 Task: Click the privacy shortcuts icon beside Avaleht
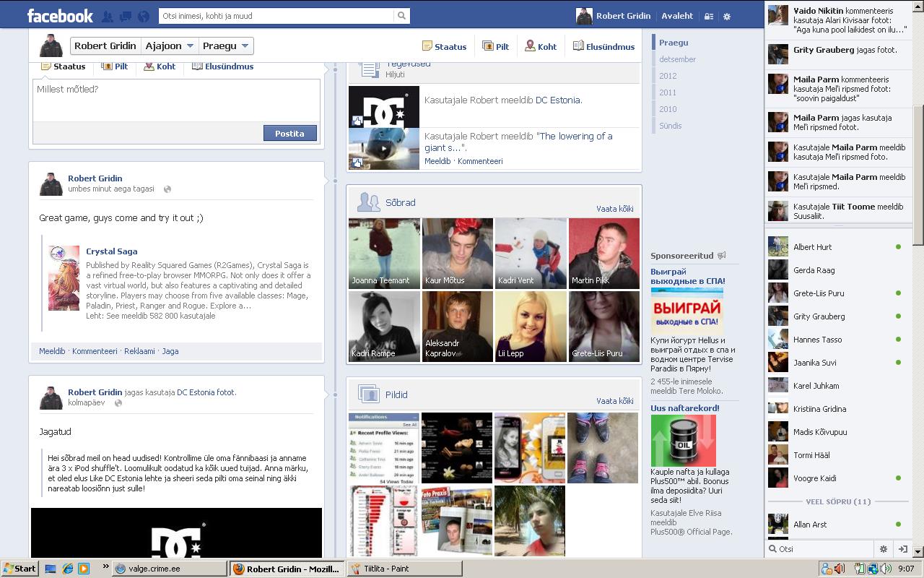tap(709, 16)
